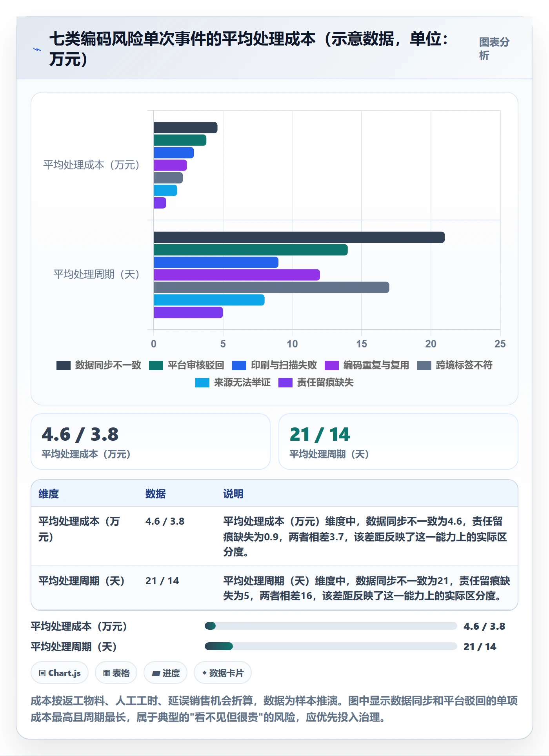Click the Chart.js tag chip

60,673
